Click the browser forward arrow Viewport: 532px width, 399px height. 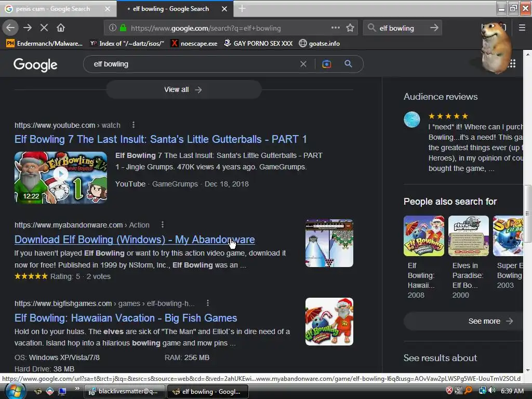pyautogui.click(x=28, y=28)
